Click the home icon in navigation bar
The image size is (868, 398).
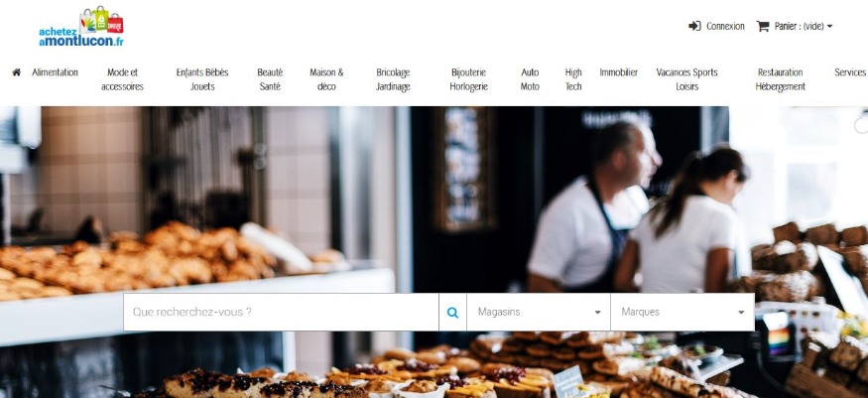point(17,72)
